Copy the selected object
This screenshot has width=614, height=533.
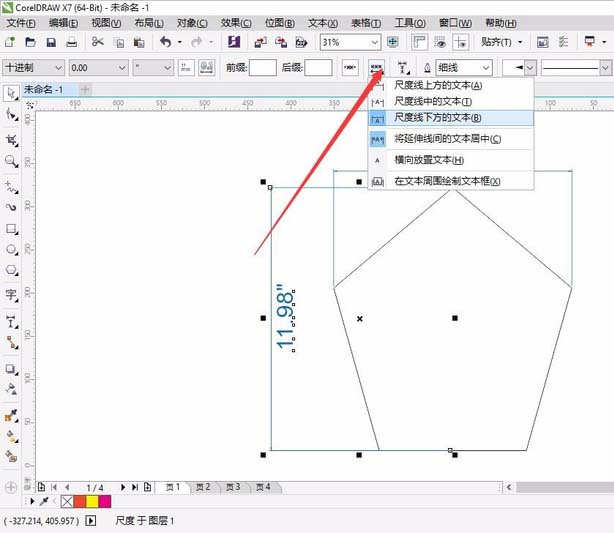pos(119,42)
